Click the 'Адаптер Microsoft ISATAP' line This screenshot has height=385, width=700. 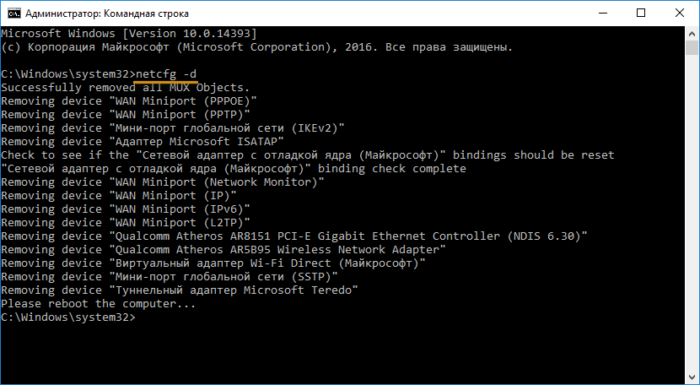(x=142, y=142)
